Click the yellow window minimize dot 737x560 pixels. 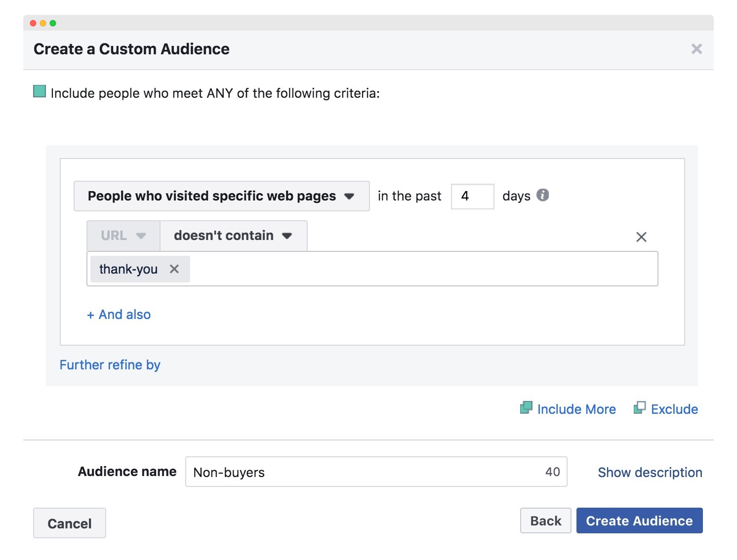43,23
